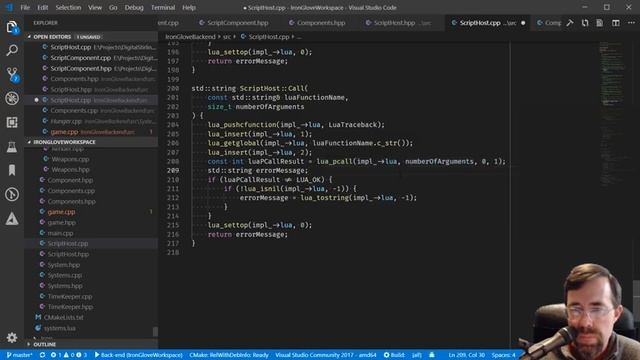Open the File menu
640x360 pixels.
[x=25, y=7]
